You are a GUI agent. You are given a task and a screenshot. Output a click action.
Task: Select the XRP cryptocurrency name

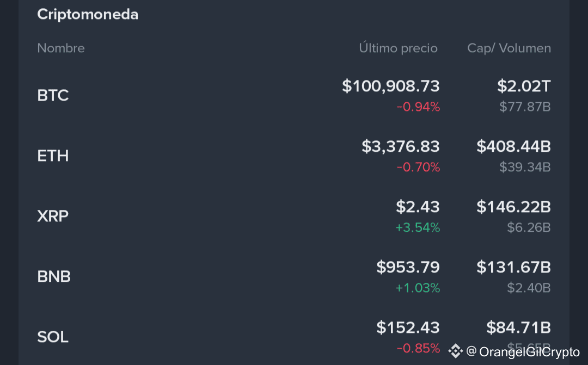tap(53, 216)
